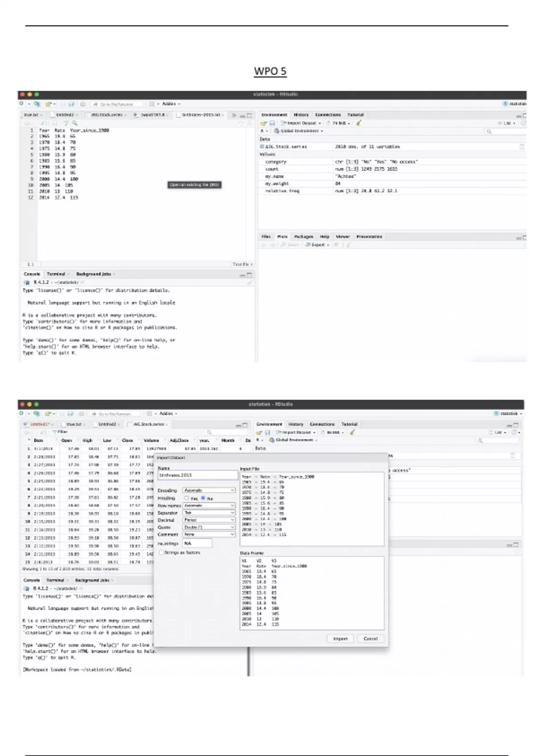Switch to the birthrates-2015.txt editor tab
Viewport: 534px width, 756px height.
point(201,115)
